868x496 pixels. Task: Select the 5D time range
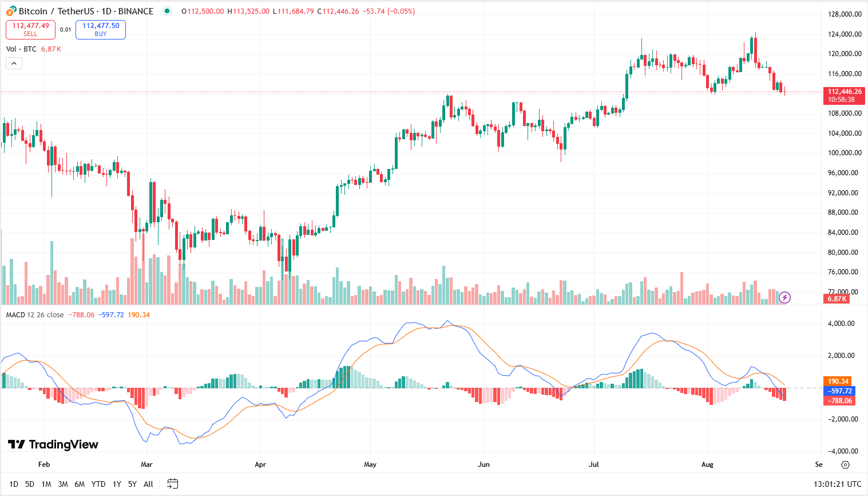(30, 484)
